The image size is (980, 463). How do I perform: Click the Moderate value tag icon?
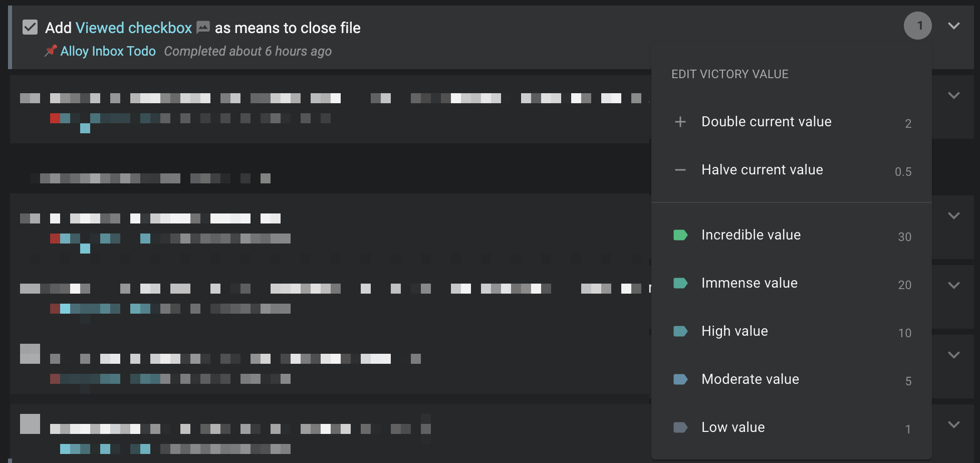coord(680,379)
